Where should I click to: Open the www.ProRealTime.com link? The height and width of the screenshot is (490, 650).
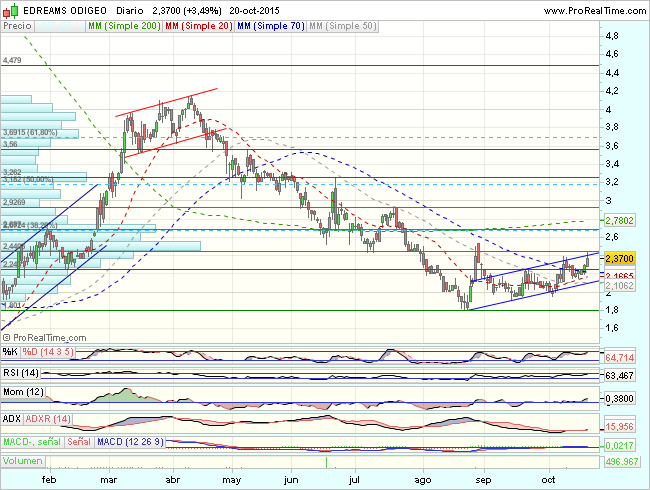pos(594,11)
